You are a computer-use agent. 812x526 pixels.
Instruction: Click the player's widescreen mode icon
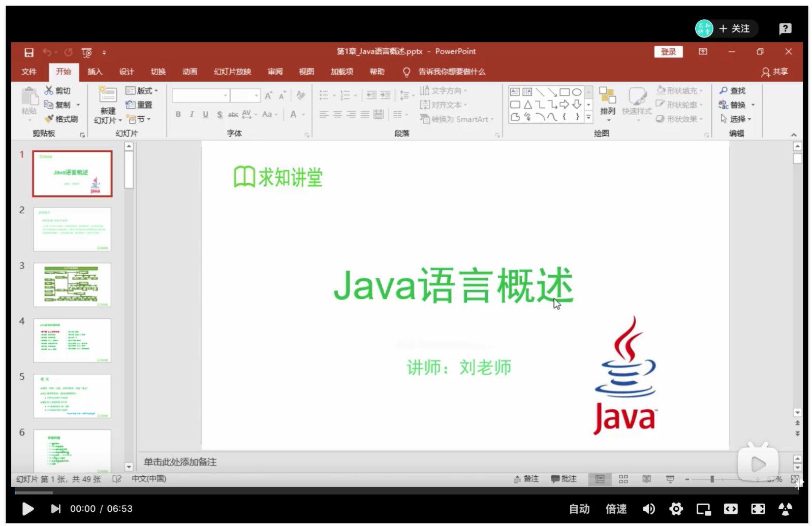(x=731, y=509)
